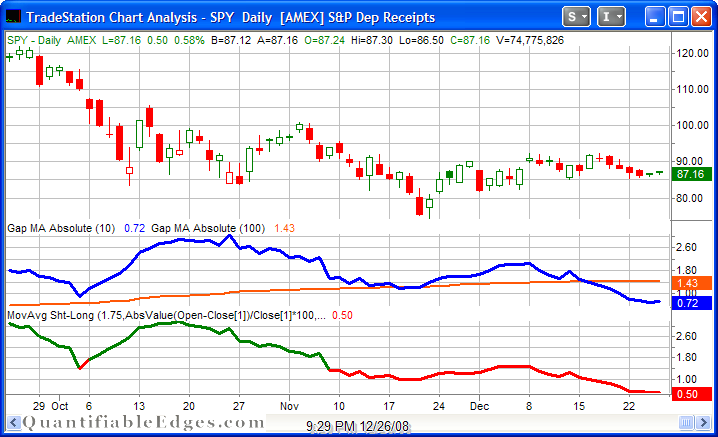
Task: Click the 'Nov' date axis label
Action: (x=289, y=406)
